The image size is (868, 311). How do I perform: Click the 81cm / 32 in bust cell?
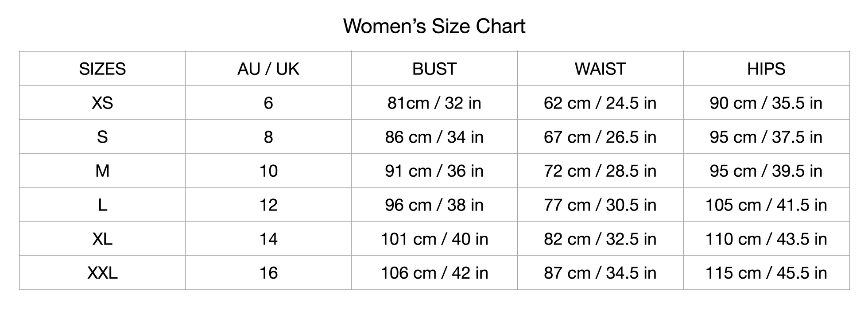434,103
